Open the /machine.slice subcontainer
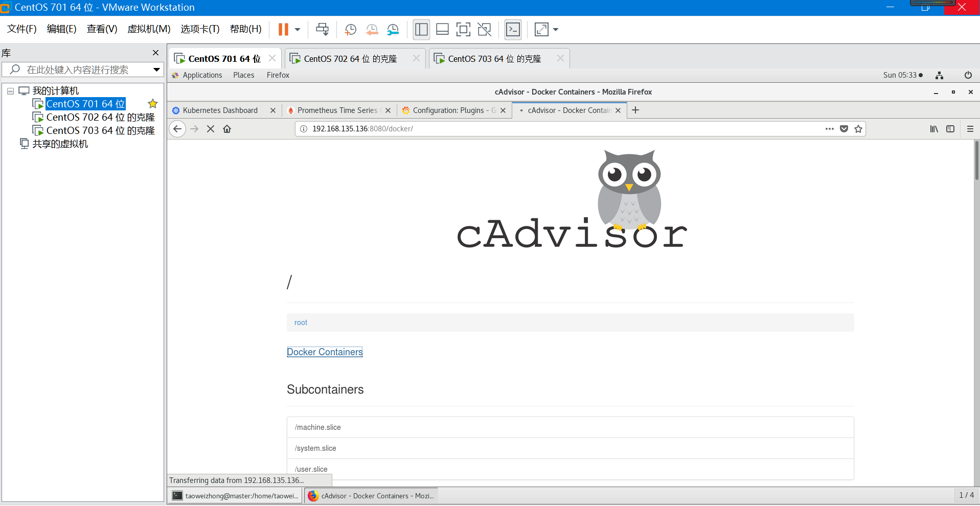The width and height of the screenshot is (980, 506). pos(571,427)
